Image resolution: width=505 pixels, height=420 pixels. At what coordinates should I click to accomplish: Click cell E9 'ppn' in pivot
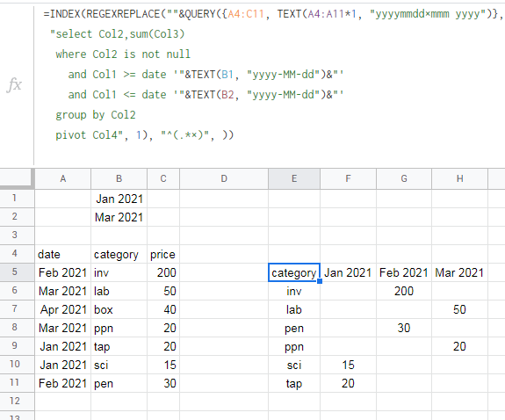tap(294, 346)
